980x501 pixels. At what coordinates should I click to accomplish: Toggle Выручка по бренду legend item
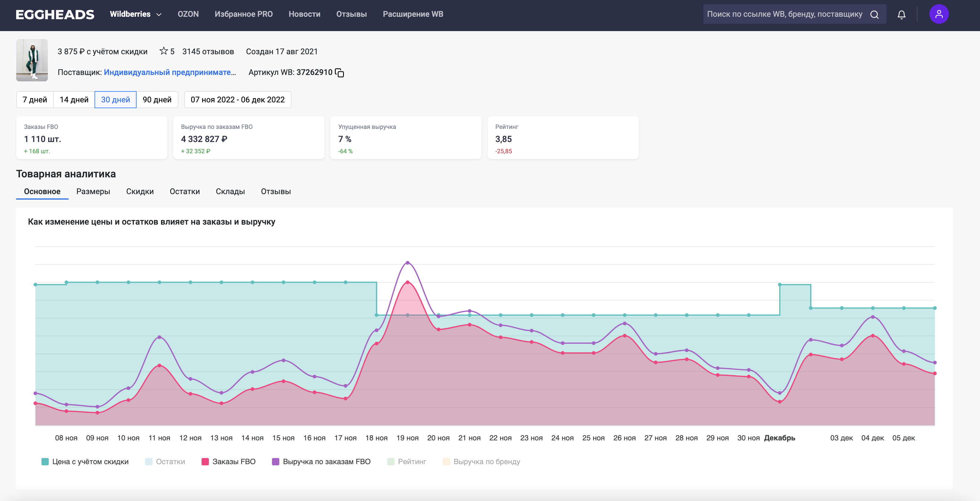pyautogui.click(x=482, y=461)
